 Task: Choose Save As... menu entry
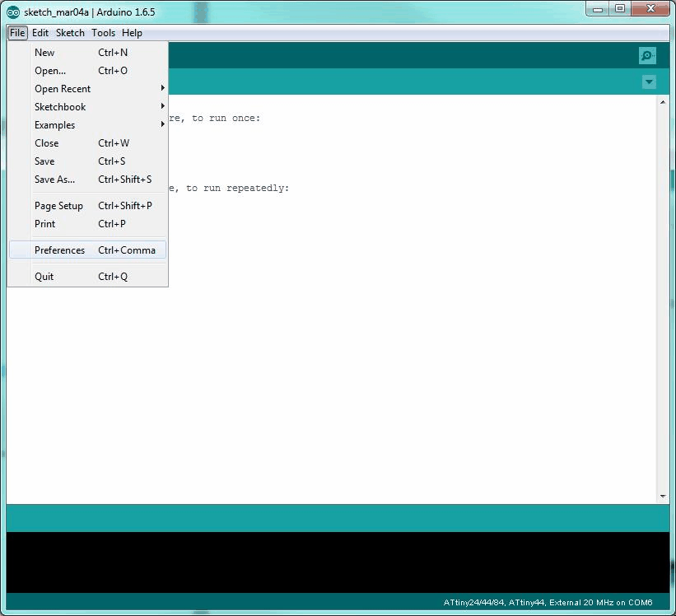(x=87, y=179)
